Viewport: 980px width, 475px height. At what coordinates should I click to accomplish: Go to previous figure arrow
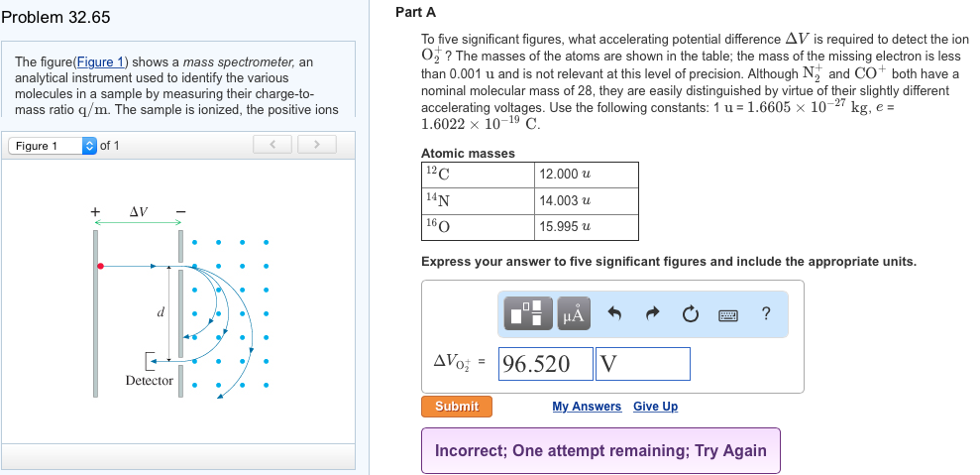tap(272, 145)
